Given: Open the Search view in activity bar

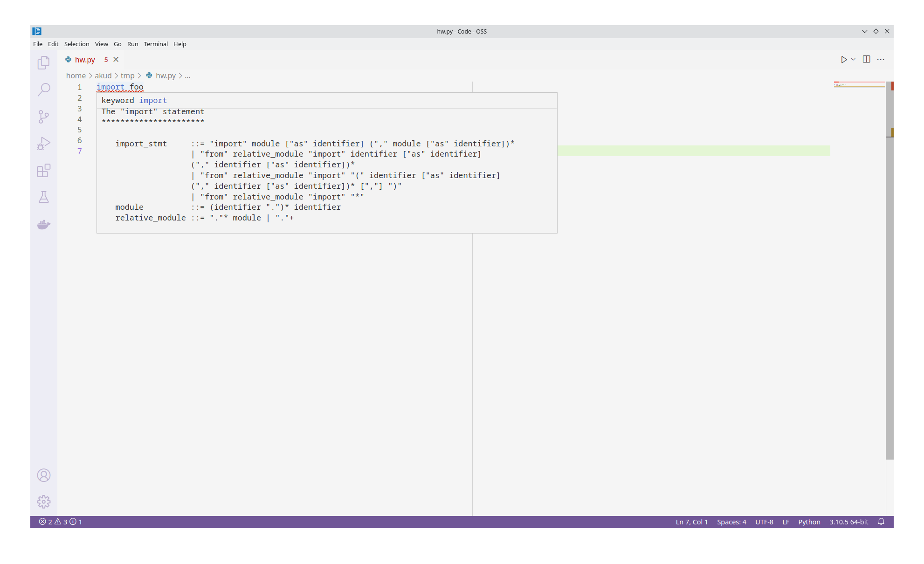Looking at the screenshot, I should click(44, 89).
